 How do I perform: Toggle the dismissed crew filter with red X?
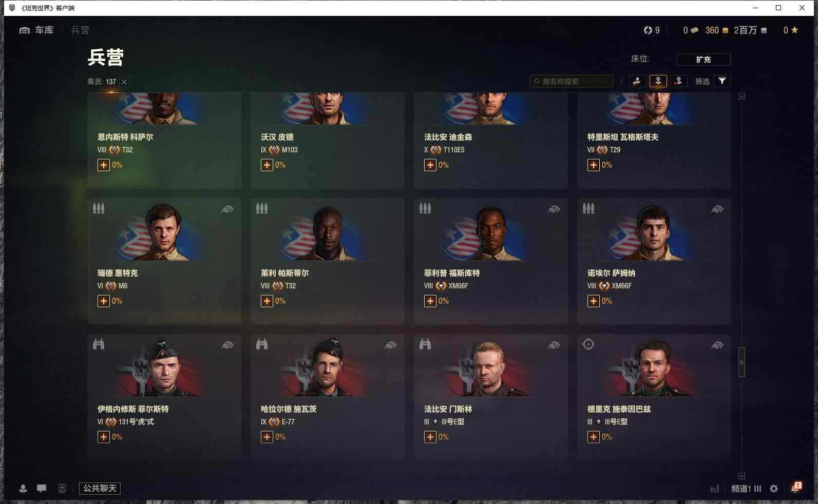[x=678, y=81]
